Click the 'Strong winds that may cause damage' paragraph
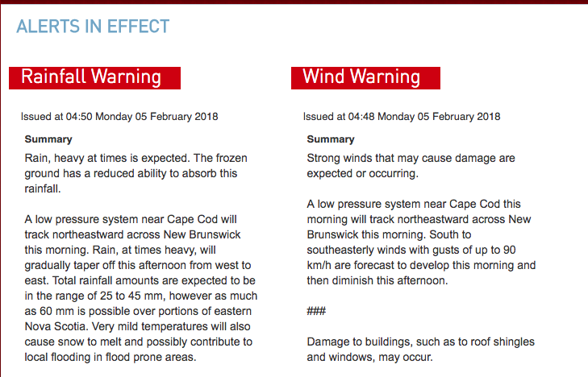 coord(411,158)
